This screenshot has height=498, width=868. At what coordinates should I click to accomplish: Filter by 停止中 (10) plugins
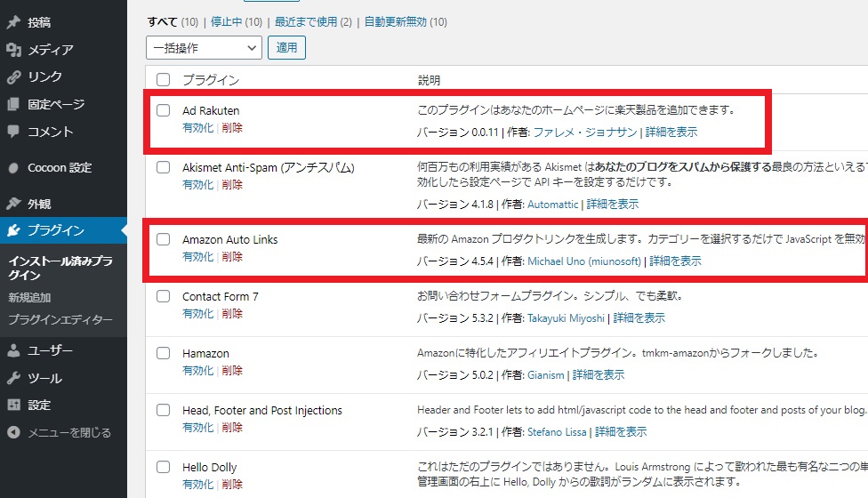(x=237, y=22)
